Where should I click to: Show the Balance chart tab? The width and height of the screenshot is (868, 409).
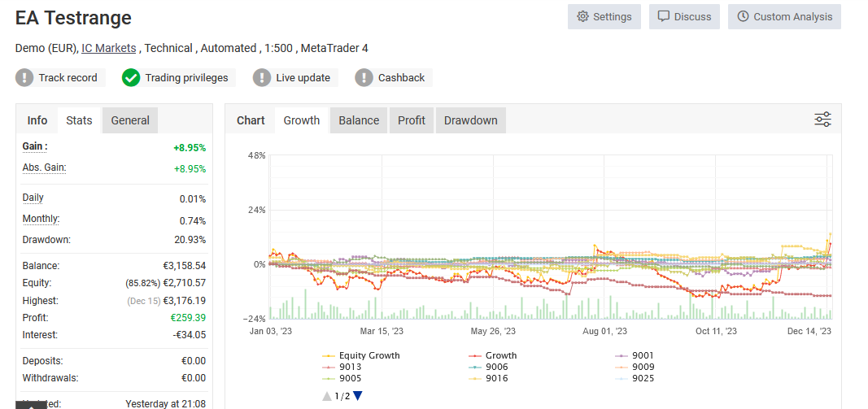[x=359, y=120]
